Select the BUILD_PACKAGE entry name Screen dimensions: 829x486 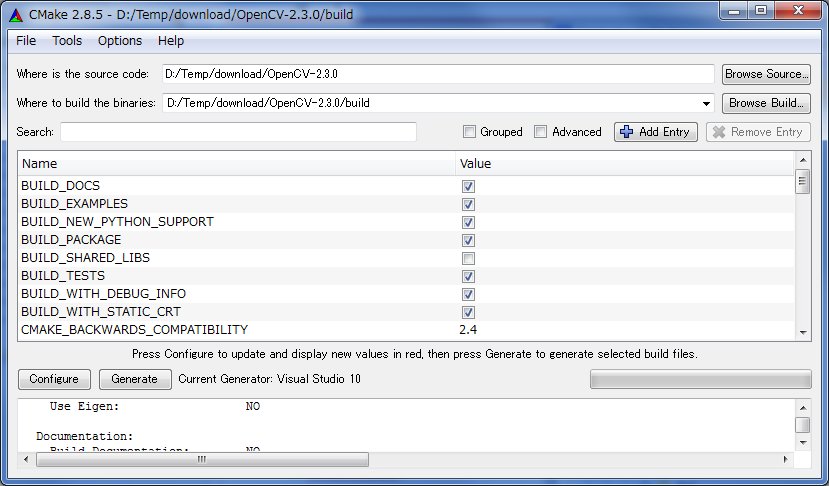point(71,240)
